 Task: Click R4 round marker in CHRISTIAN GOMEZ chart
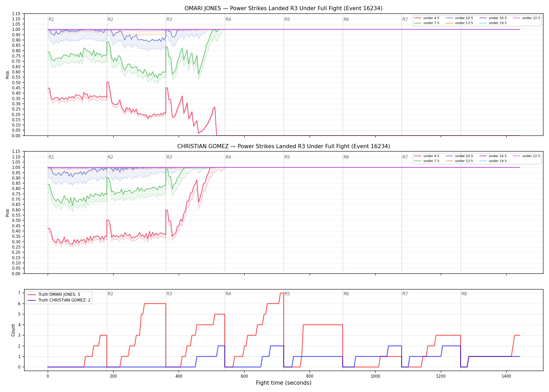click(228, 157)
